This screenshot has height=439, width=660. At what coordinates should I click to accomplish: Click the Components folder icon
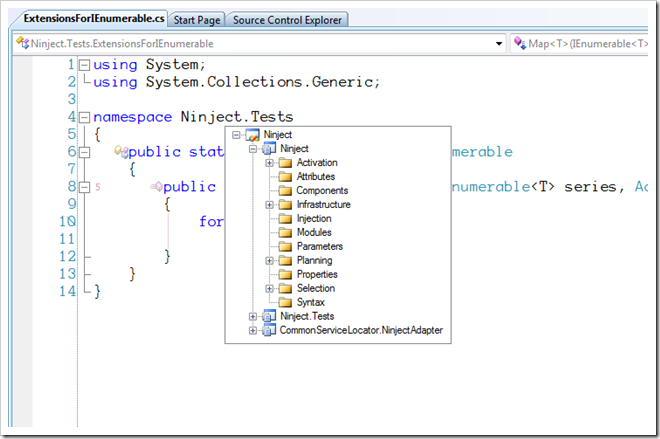tap(285, 191)
